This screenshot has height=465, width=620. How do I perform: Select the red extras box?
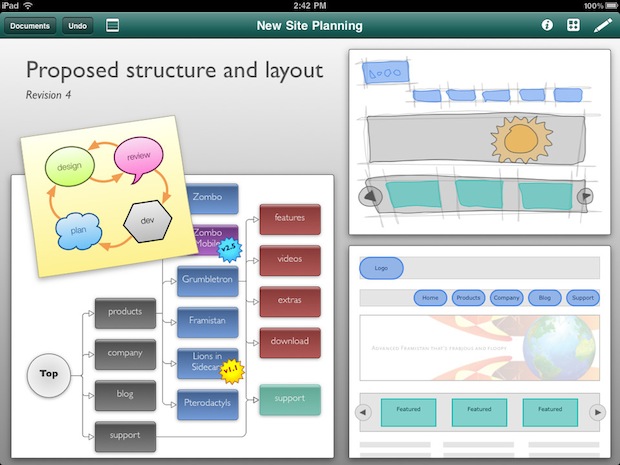(290, 301)
